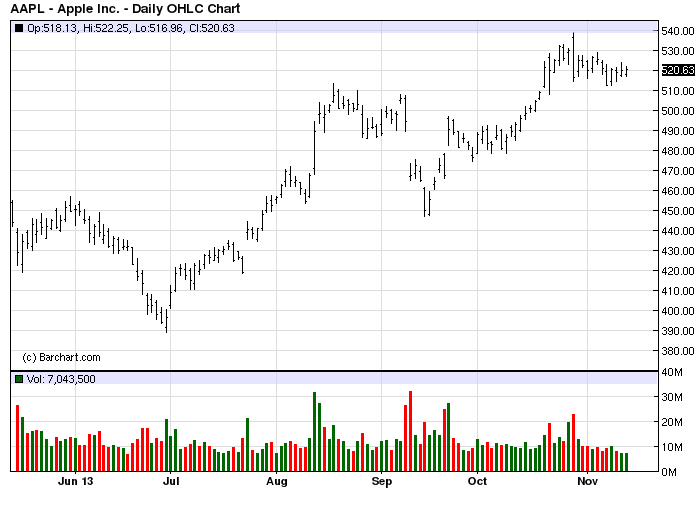Click the 470.00 price axis label
Screen dimensions: 700x512
(x=678, y=171)
